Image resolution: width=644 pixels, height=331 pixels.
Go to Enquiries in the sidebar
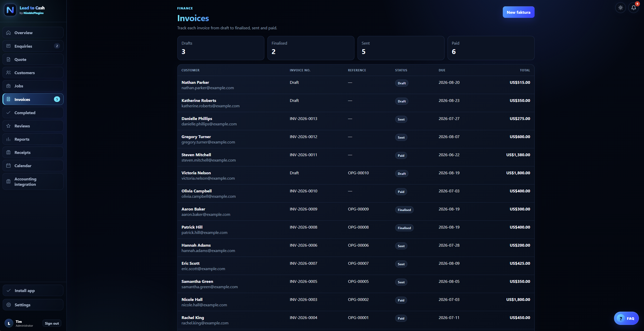pos(33,46)
